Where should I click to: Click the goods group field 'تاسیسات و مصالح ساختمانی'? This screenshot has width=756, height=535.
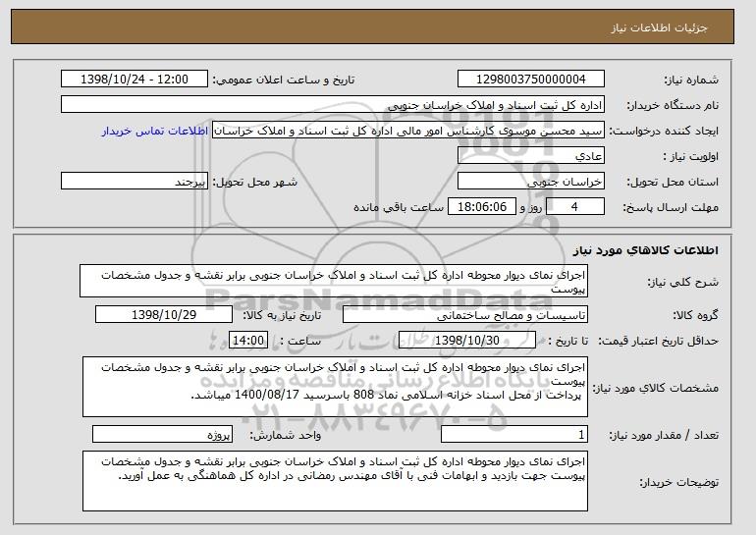[465, 315]
